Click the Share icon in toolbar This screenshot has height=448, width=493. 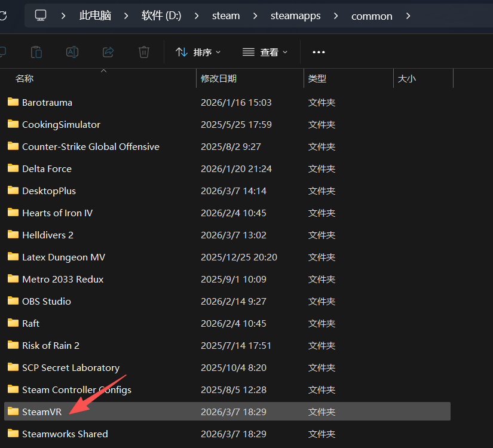(108, 52)
